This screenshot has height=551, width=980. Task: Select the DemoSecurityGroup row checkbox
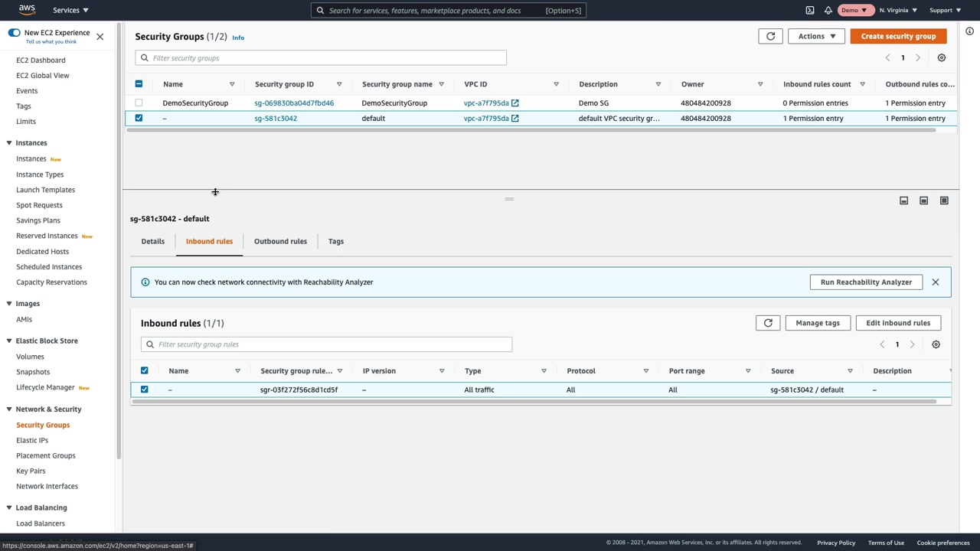139,103
